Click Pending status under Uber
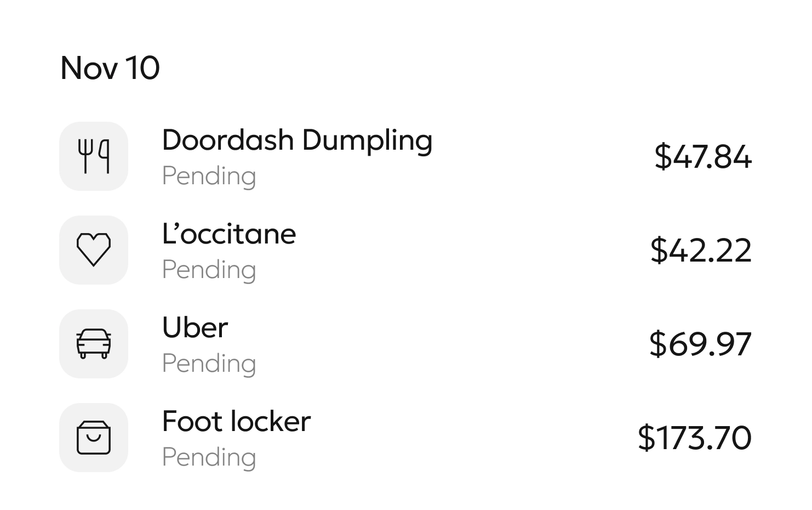 point(209,364)
